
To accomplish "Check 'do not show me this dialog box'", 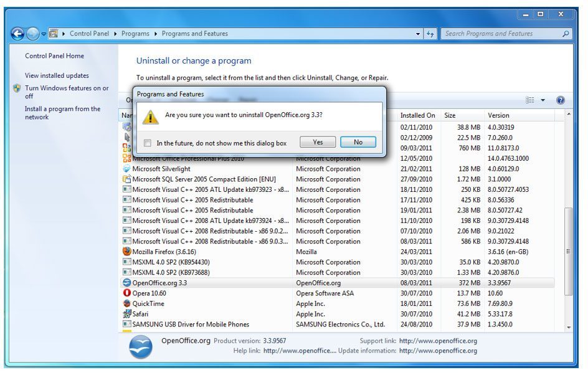I will click(148, 143).
